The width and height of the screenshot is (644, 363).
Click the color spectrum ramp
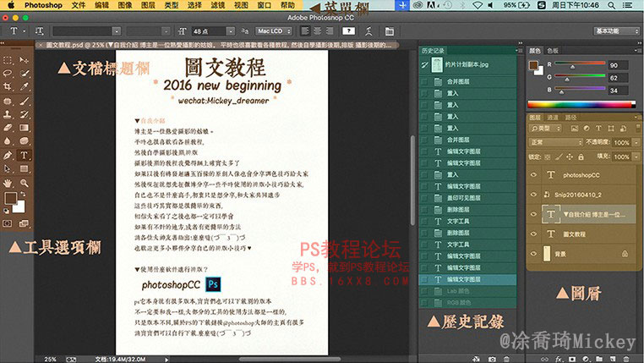pyautogui.click(x=581, y=104)
